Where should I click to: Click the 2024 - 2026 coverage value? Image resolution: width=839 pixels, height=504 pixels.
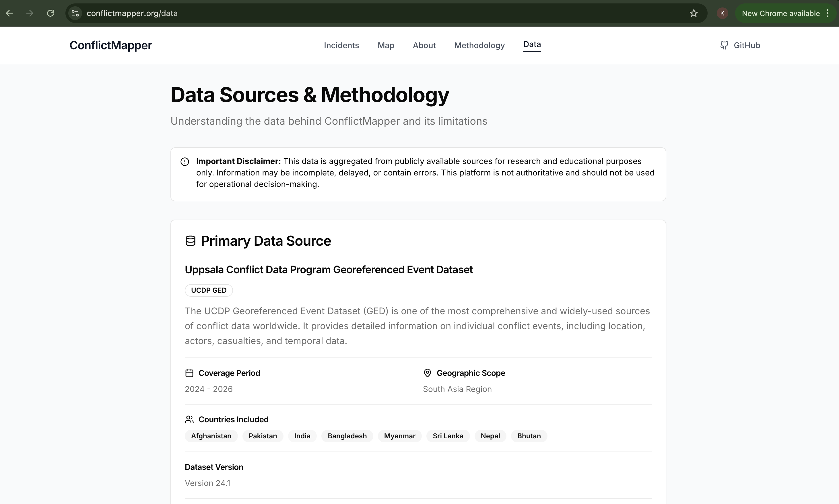click(x=209, y=389)
